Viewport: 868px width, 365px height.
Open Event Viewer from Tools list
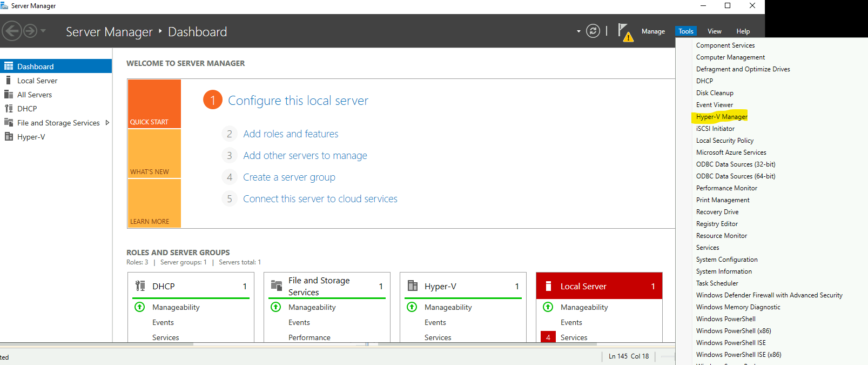pyautogui.click(x=715, y=105)
